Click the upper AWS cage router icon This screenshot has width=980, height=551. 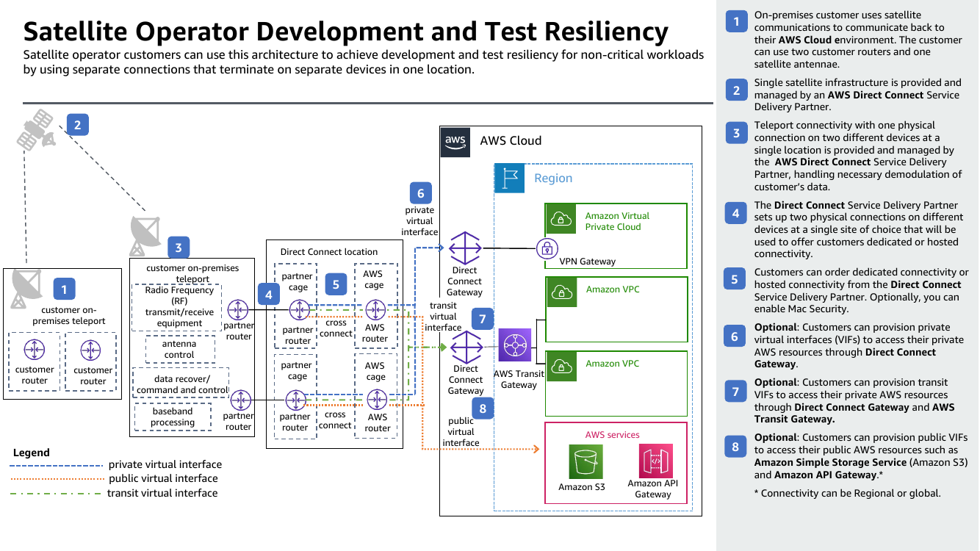click(375, 310)
